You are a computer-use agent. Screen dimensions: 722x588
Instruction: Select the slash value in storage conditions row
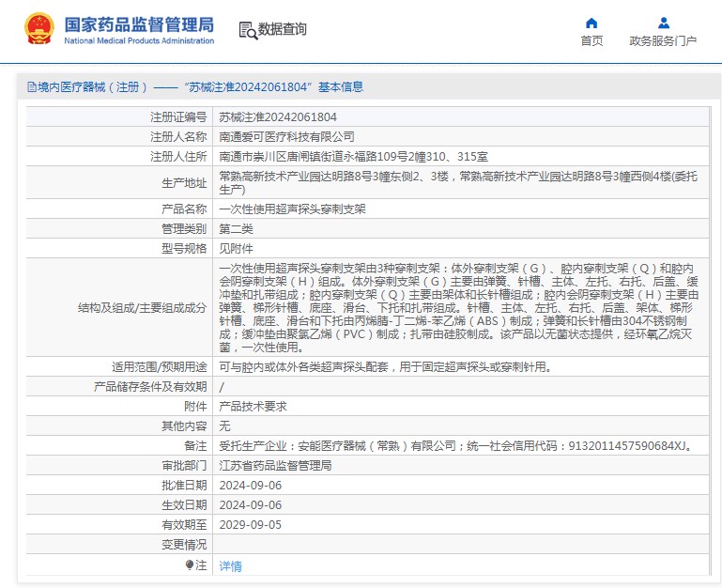222,387
